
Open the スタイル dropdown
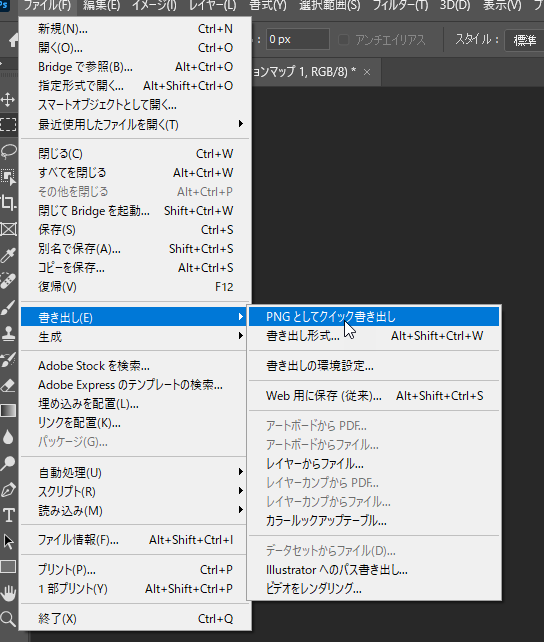(x=525, y=40)
